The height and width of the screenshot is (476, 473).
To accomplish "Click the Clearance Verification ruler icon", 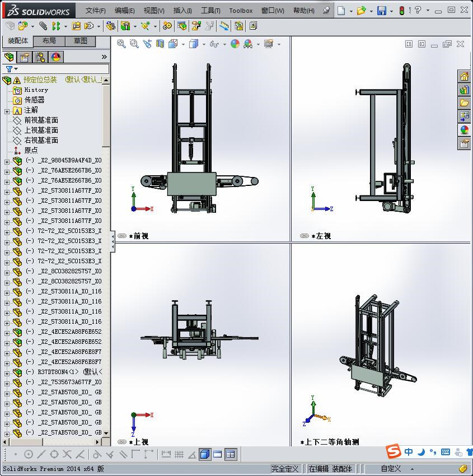I will tap(224, 26).
